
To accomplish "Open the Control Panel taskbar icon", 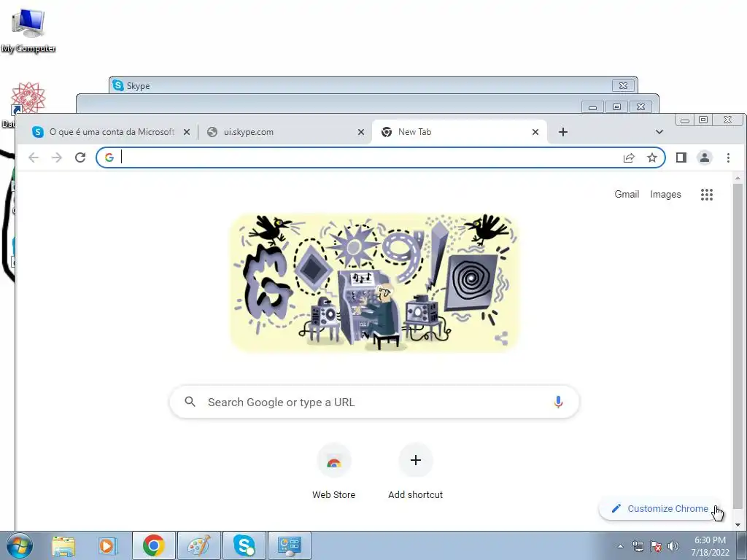I will pyautogui.click(x=289, y=545).
